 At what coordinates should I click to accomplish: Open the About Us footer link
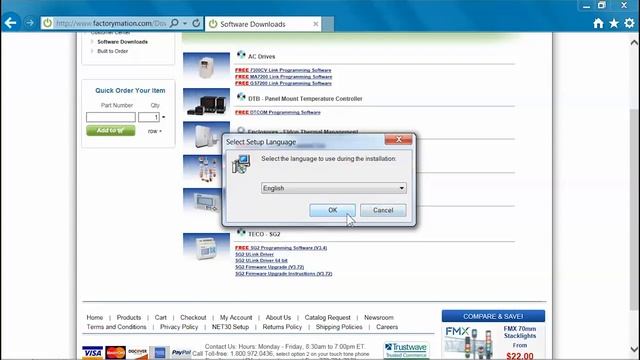pyautogui.click(x=278, y=317)
